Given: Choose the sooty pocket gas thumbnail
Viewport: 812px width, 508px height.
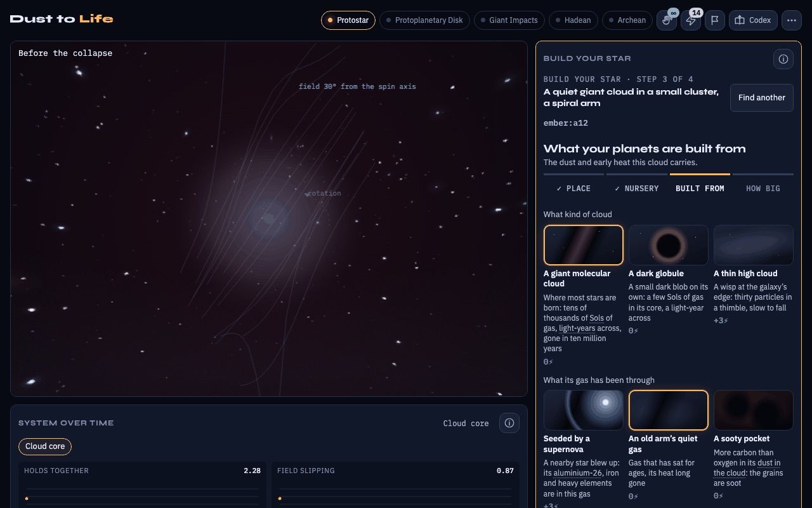Looking at the screenshot, I should point(754,410).
